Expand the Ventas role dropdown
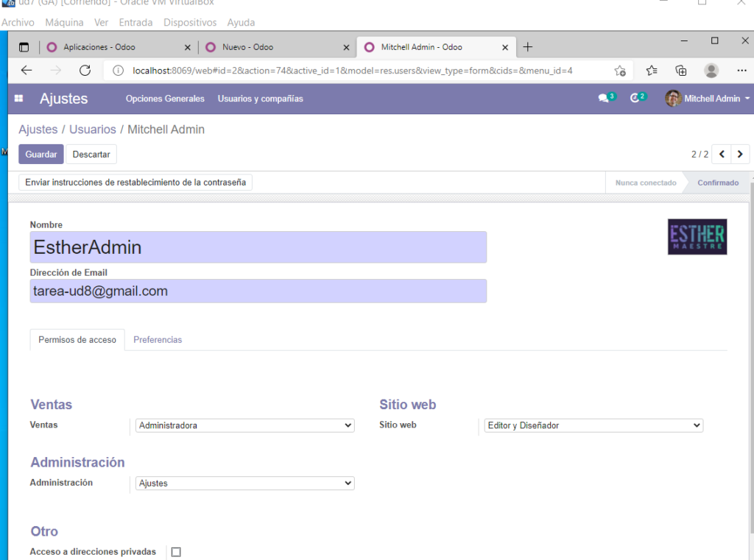Viewport: 754px width, 560px height. point(245,425)
